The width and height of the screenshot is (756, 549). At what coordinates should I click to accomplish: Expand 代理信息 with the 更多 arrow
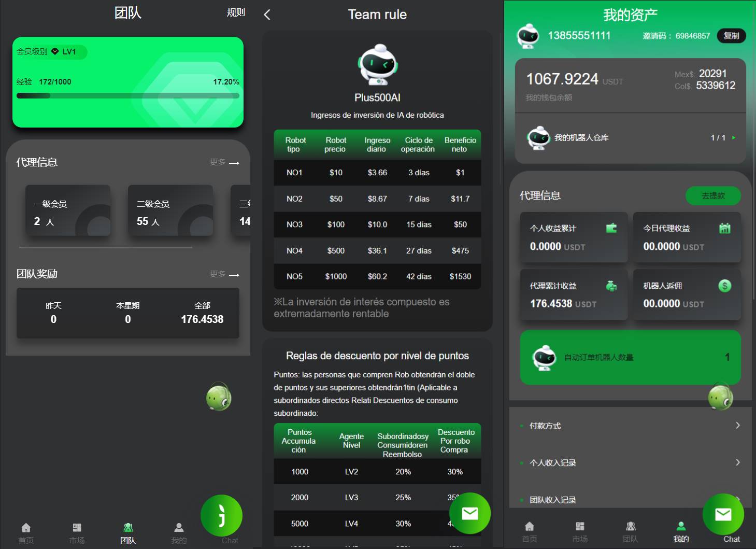coord(234,163)
